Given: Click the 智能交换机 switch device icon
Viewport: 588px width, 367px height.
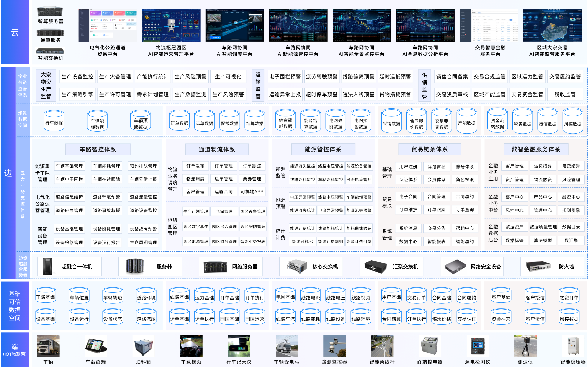Looking at the screenshot, I should pyautogui.click(x=50, y=51).
